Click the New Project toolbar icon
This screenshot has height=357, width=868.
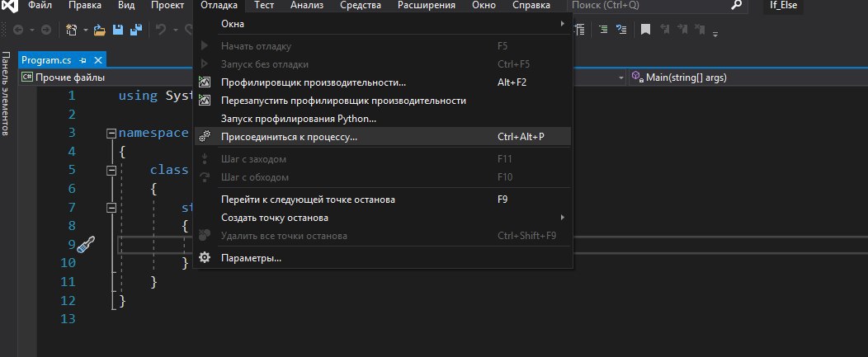[x=72, y=30]
